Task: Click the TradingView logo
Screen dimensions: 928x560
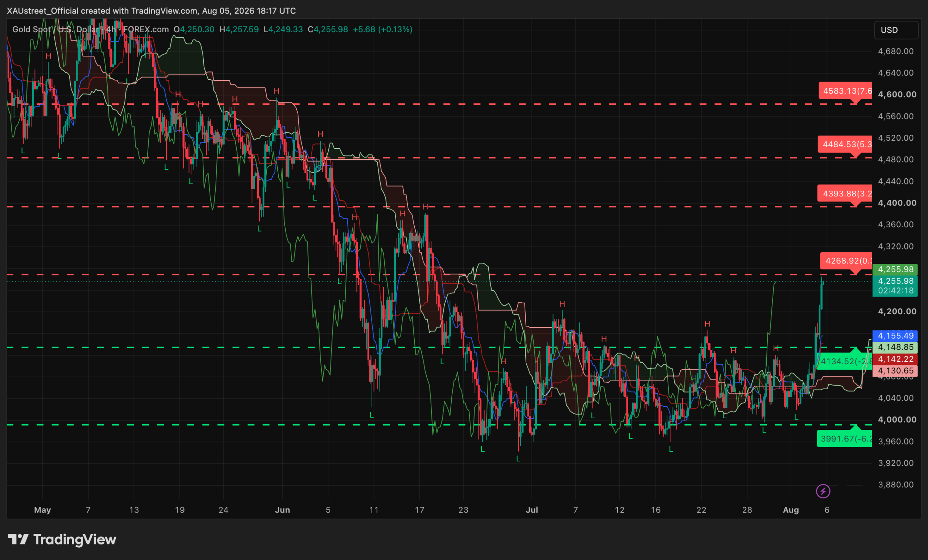Action: 62,540
